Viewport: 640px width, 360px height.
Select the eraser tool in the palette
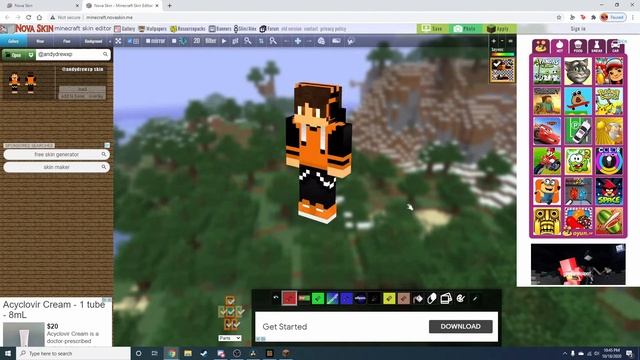click(432, 299)
